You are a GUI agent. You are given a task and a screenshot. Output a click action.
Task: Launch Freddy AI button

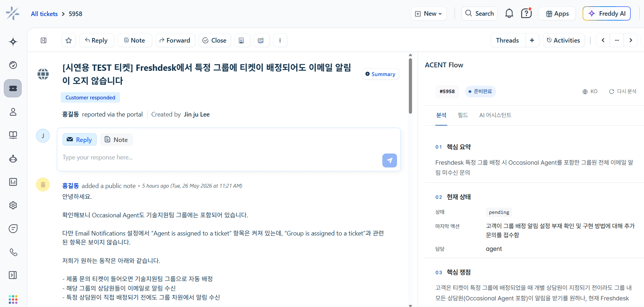(x=607, y=14)
